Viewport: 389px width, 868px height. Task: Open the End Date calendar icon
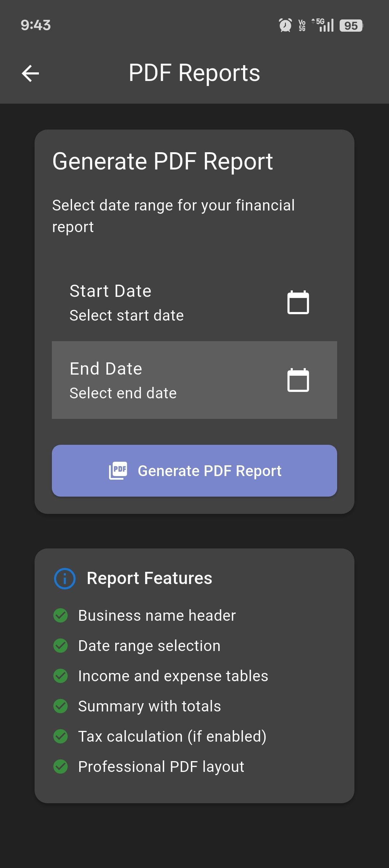298,380
